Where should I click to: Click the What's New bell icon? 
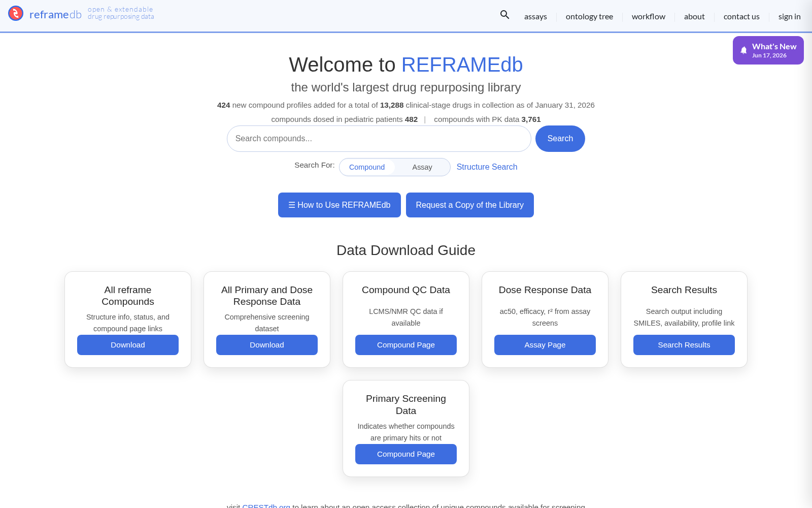point(743,50)
